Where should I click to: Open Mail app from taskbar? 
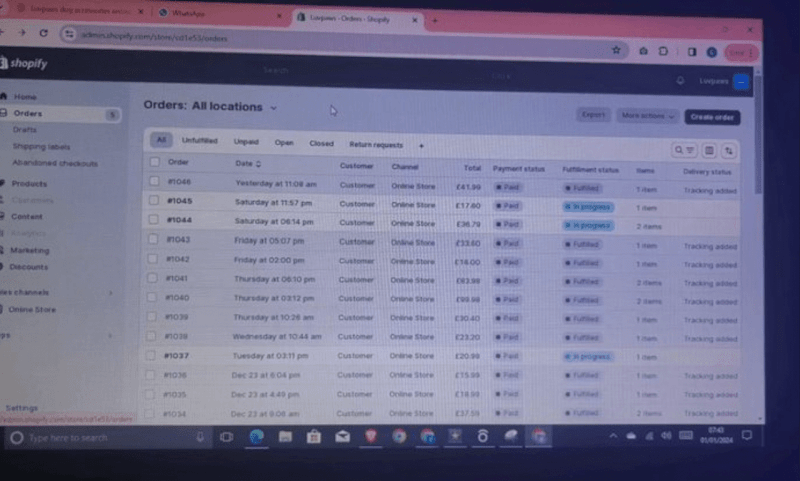[342, 437]
